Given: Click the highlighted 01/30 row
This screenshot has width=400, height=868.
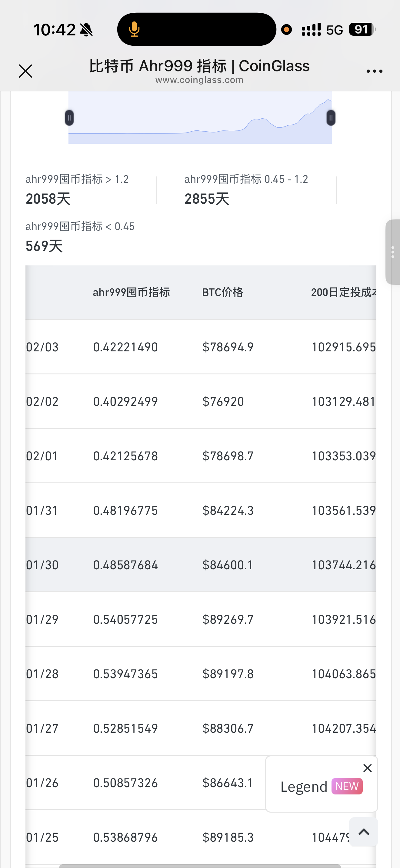Looking at the screenshot, I should [x=200, y=565].
